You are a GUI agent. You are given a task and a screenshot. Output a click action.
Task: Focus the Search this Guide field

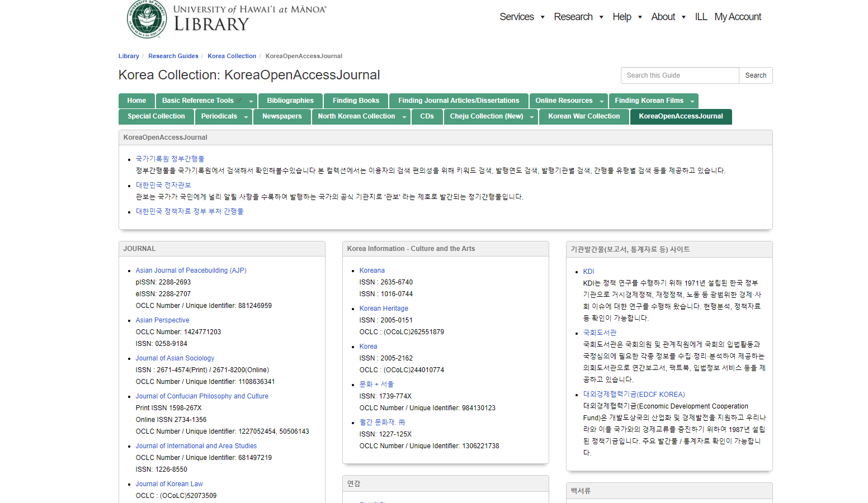pyautogui.click(x=680, y=75)
